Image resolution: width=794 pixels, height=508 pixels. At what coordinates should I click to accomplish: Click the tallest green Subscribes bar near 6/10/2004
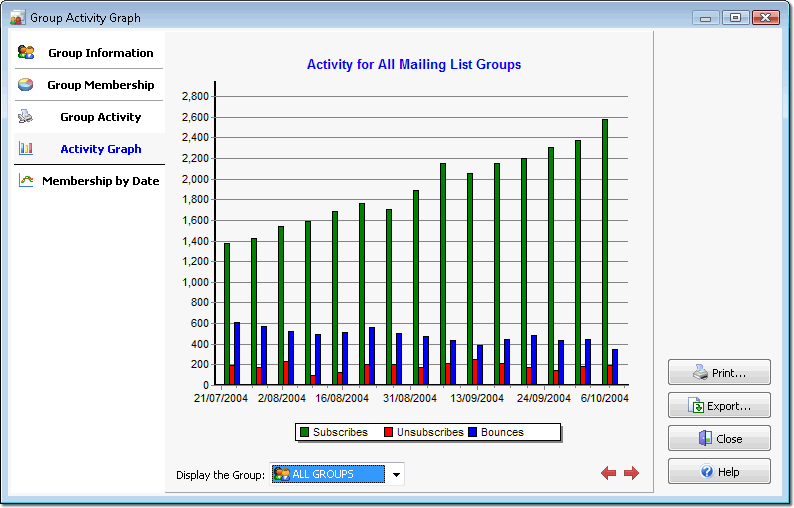pyautogui.click(x=605, y=252)
